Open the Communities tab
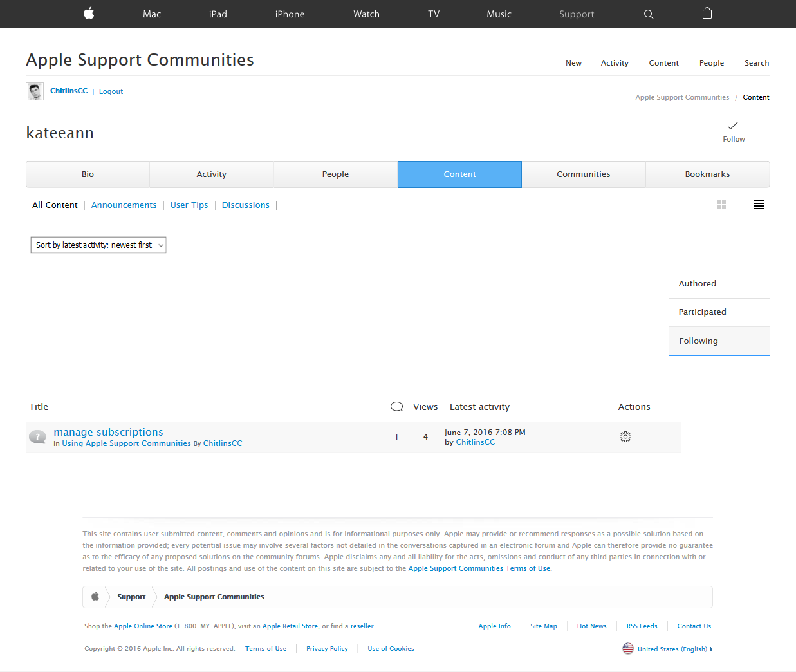The width and height of the screenshot is (796, 672). click(584, 174)
